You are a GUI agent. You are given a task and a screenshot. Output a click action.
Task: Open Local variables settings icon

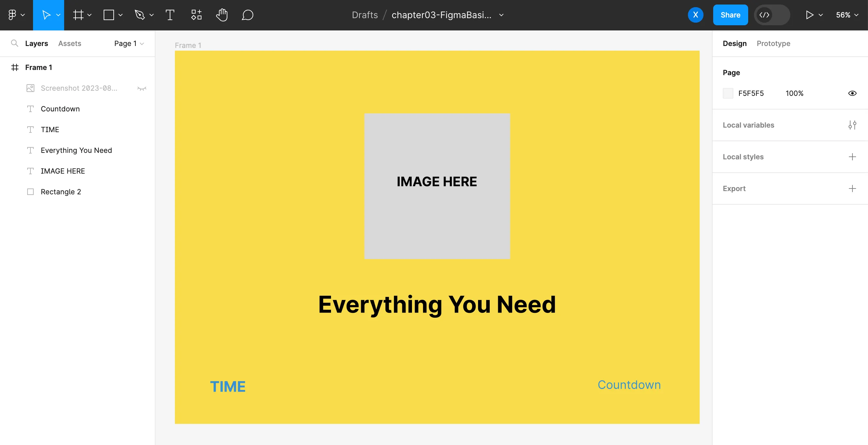tap(852, 125)
